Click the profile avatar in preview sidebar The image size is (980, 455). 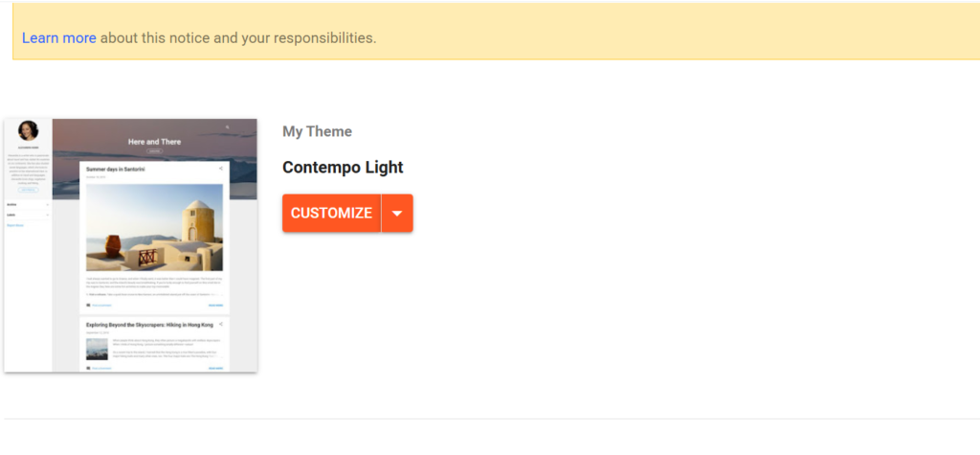(28, 130)
